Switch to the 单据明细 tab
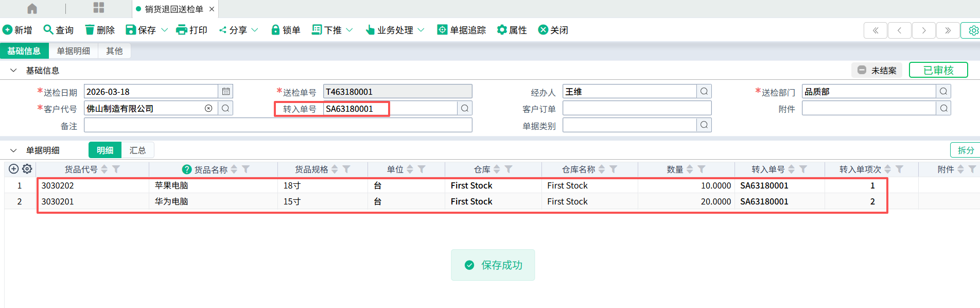Image resolution: width=980 pixels, height=308 pixels. click(x=73, y=51)
